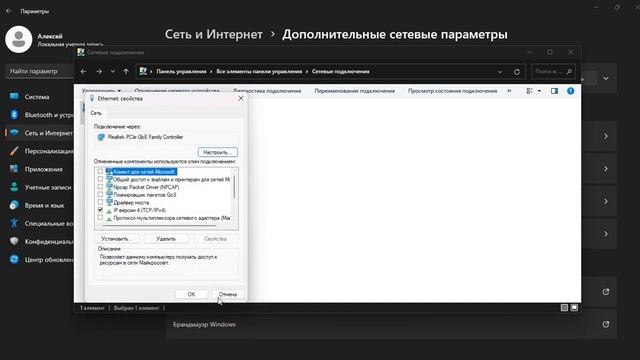Enable Общий доступ к файлам и принтерам checkbox

coord(100,179)
